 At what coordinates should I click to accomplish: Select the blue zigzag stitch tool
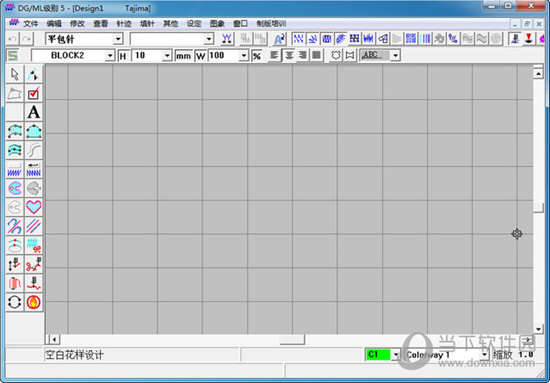point(15,169)
